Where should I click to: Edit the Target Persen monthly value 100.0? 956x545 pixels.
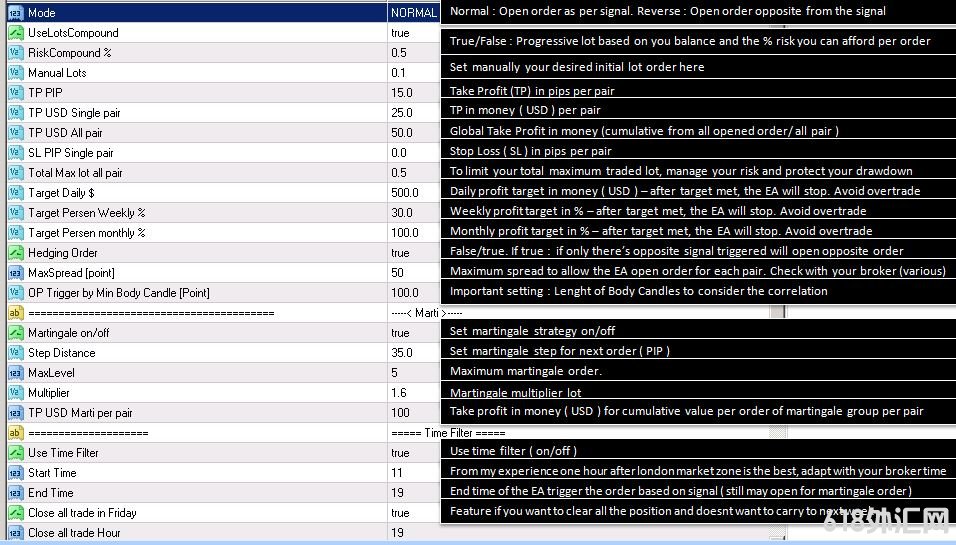pyautogui.click(x=405, y=233)
